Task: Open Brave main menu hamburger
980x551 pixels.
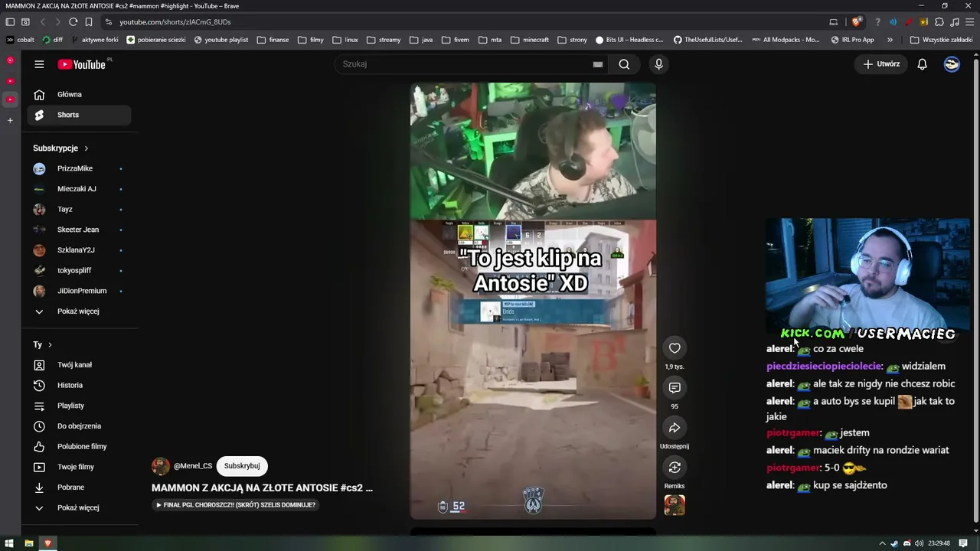Action: (x=969, y=22)
